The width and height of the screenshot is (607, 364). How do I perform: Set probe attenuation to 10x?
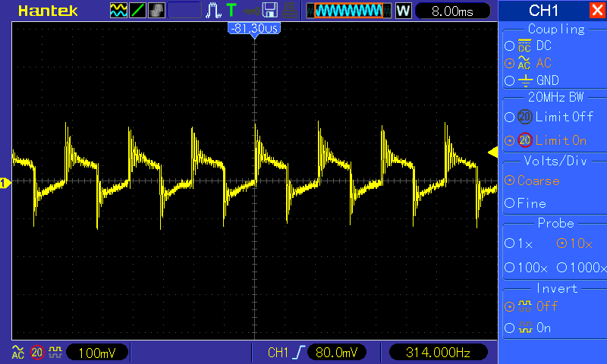(575, 243)
